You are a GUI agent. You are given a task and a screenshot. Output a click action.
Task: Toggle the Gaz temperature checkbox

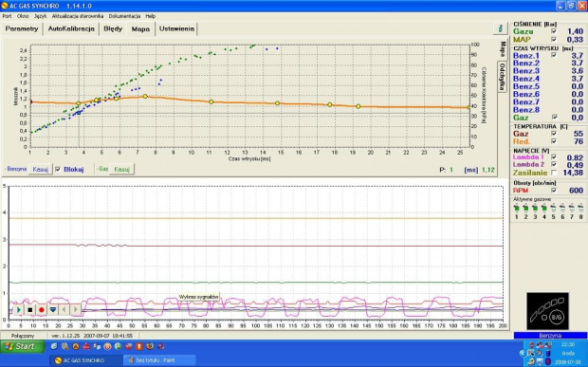pos(554,134)
